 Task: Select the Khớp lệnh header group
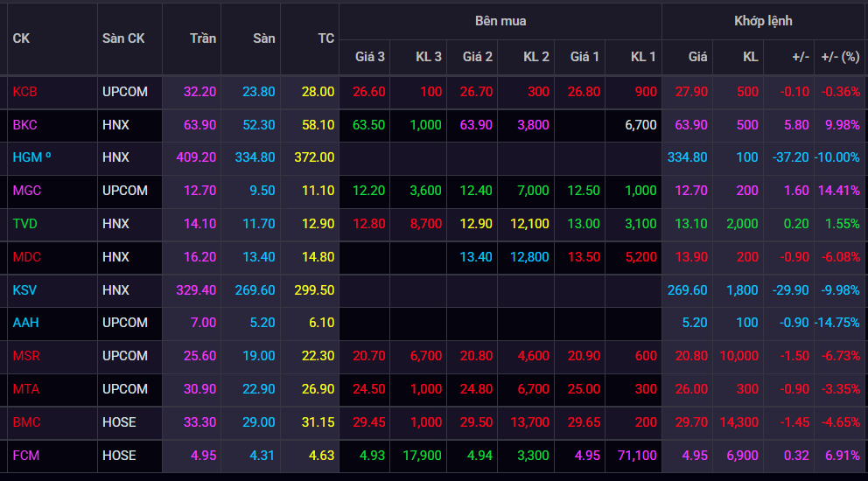tap(763, 21)
